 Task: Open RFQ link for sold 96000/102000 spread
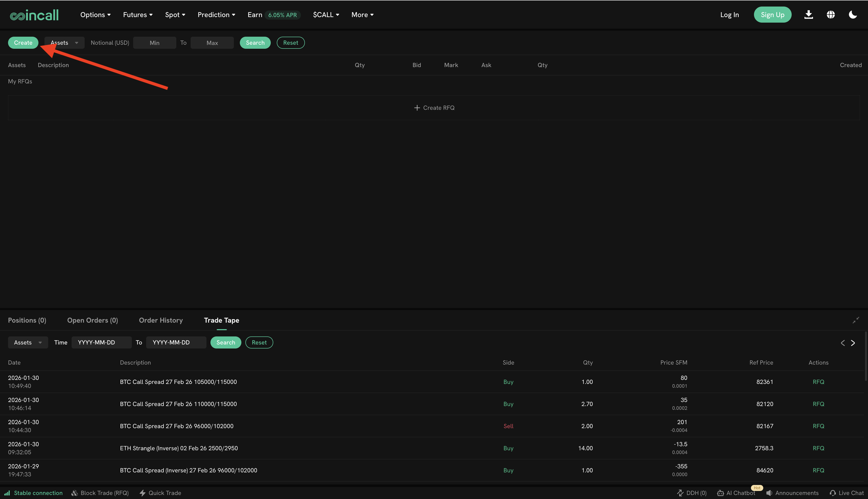[x=818, y=426]
